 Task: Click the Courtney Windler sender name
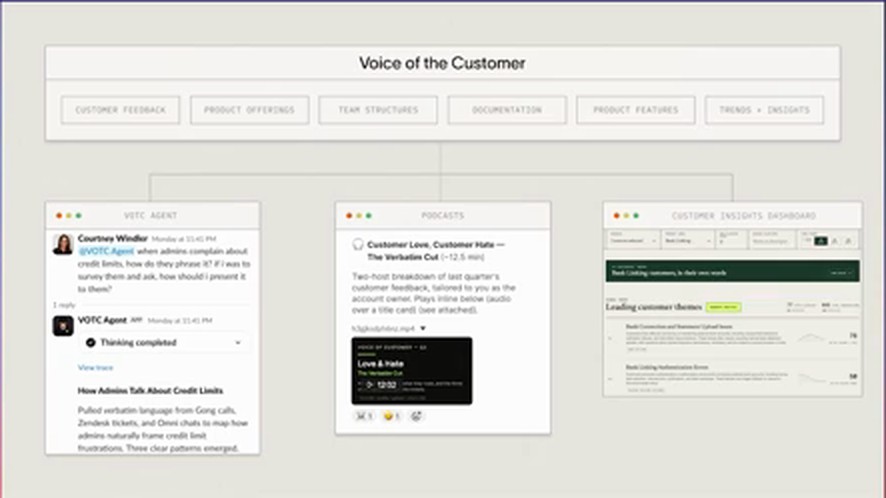click(112, 239)
